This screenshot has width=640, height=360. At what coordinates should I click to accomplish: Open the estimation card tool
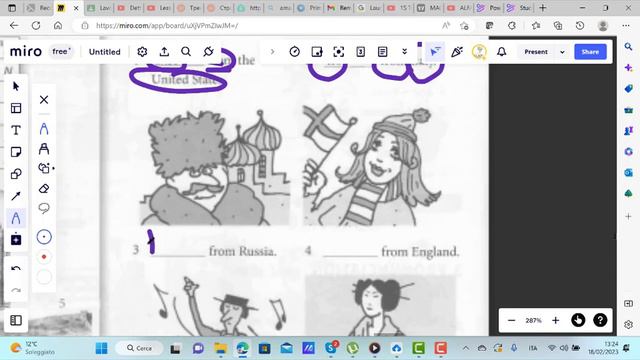pyautogui.click(x=360, y=52)
